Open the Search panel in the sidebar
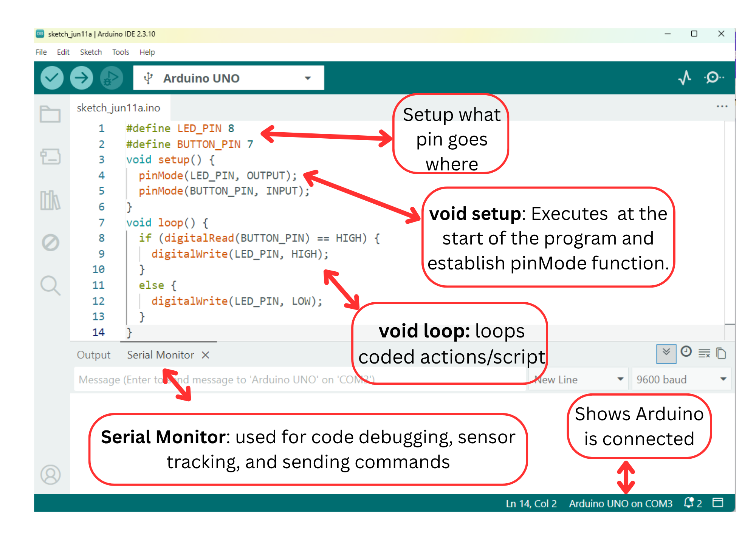Viewport: 756px width, 540px height. (x=50, y=285)
